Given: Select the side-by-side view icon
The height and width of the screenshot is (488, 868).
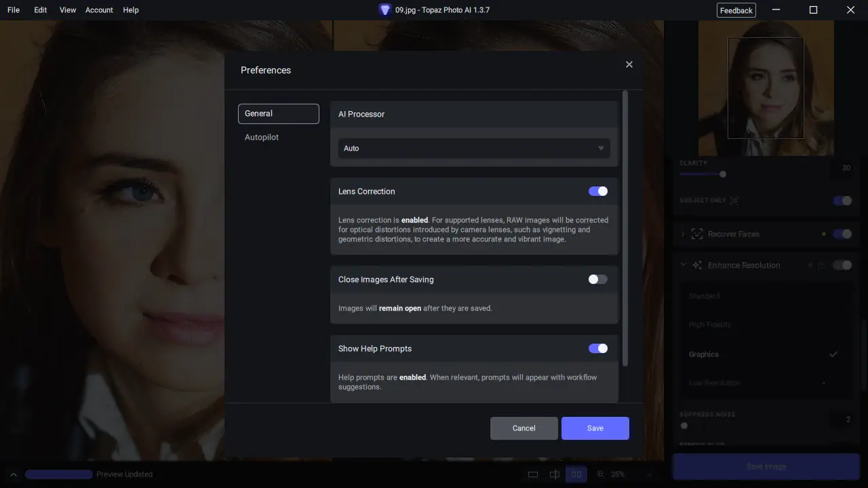Looking at the screenshot, I should [x=576, y=474].
